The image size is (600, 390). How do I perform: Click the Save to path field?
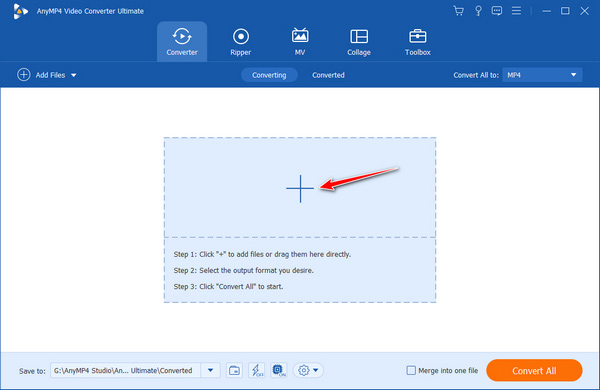(125, 370)
